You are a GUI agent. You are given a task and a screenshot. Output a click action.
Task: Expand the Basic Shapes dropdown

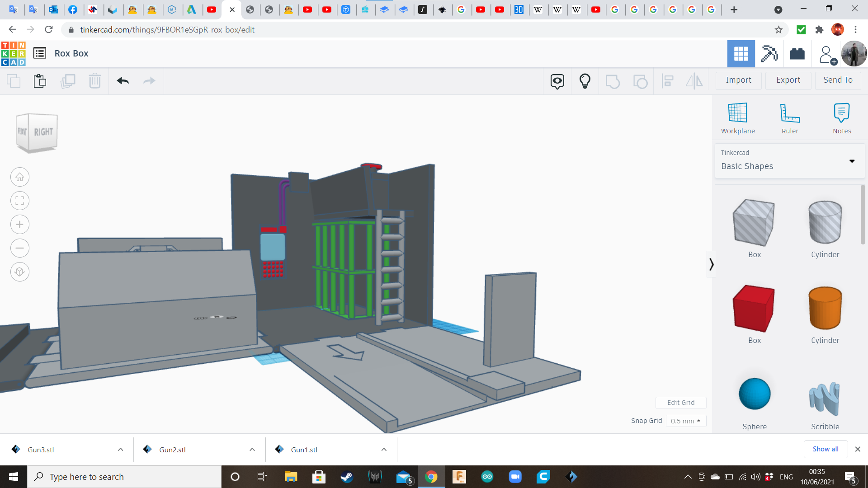[852, 161]
